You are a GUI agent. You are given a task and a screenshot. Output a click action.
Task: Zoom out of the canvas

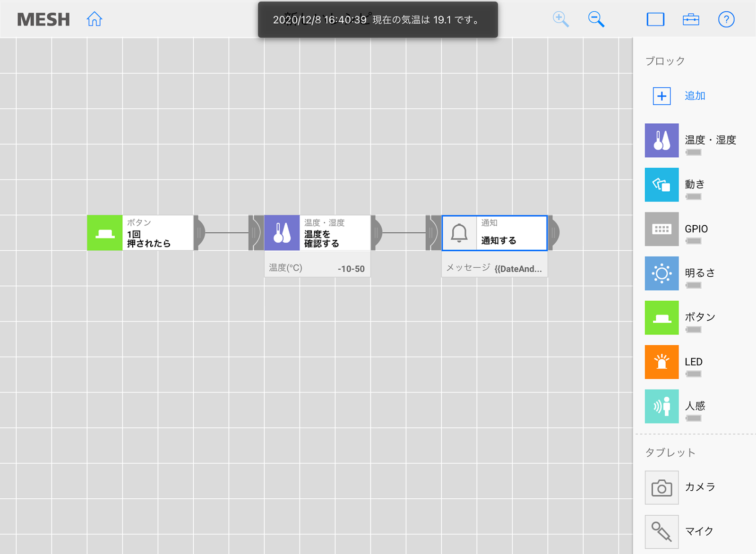tap(596, 19)
